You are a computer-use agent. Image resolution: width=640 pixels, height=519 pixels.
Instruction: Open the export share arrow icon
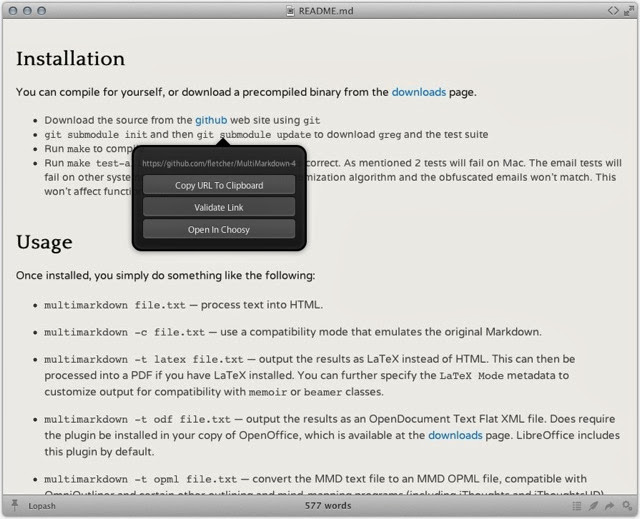click(x=609, y=506)
